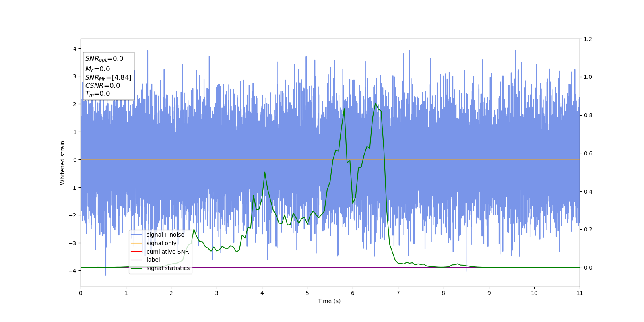Screen dimensions: 644x322
Task: Click the red 'cumilative SNR' legend line
Action: [x=137, y=252]
